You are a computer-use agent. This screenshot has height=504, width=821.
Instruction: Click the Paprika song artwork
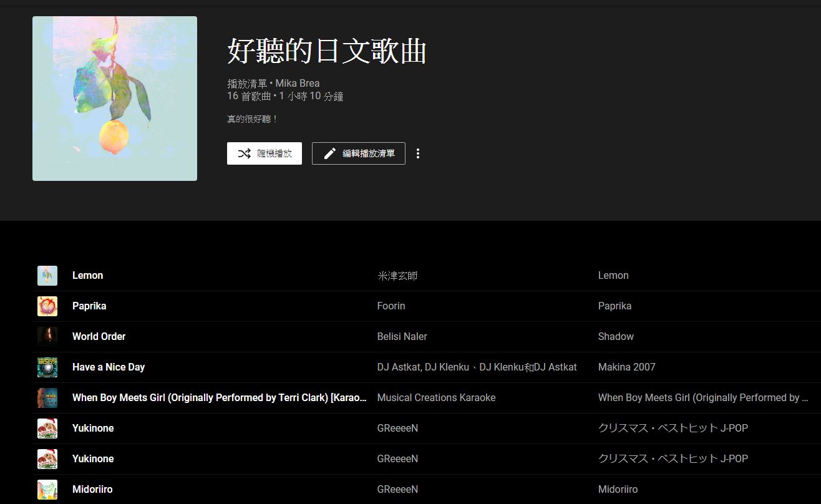coord(47,306)
